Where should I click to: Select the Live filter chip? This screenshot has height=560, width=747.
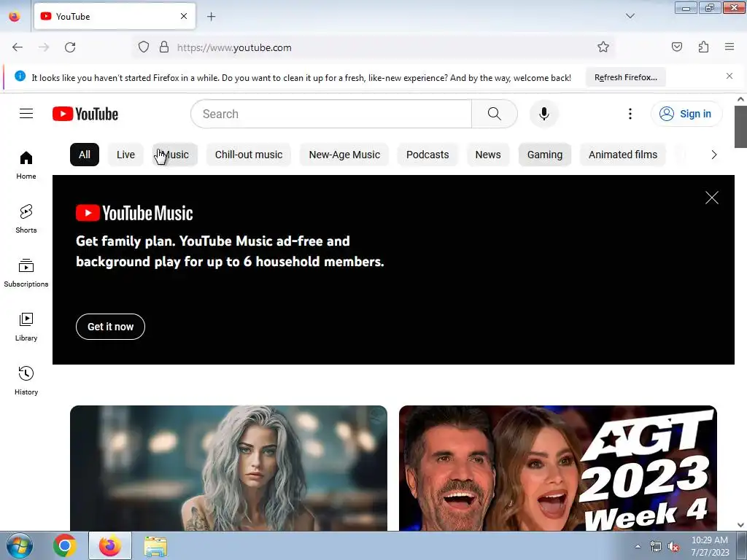[125, 155]
